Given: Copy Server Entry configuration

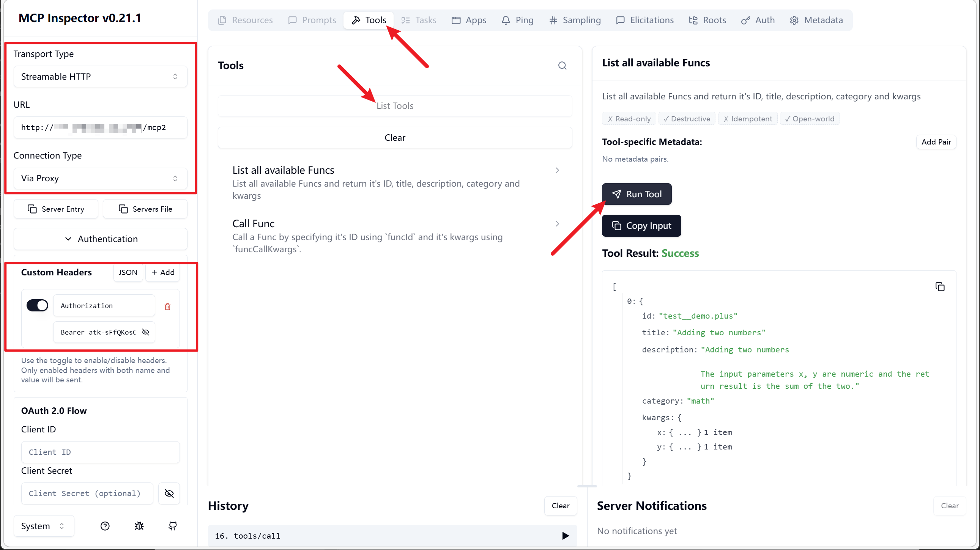Looking at the screenshot, I should pyautogui.click(x=56, y=209).
